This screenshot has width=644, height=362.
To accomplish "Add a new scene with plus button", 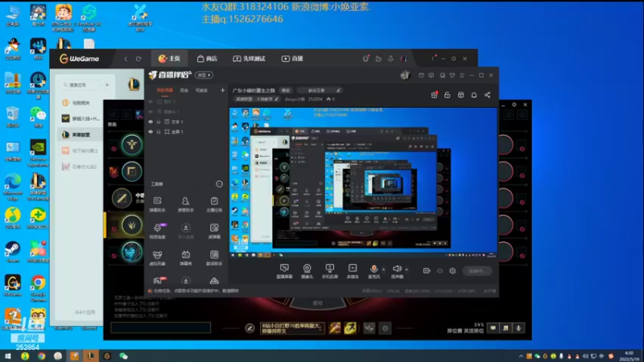I will pos(223,90).
